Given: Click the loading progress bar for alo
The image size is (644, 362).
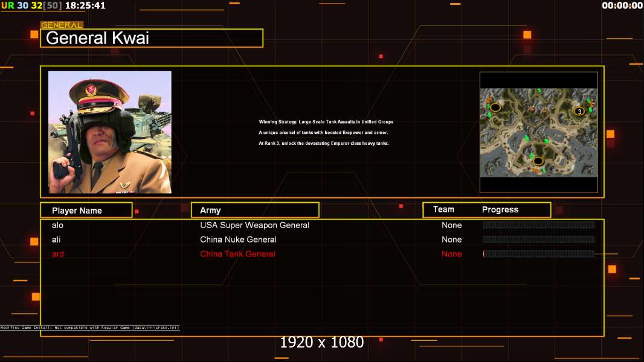Looking at the screenshot, I should 539,224.
